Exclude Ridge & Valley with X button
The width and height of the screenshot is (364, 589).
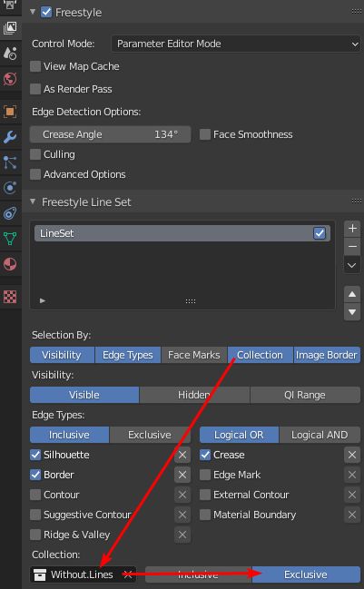(182, 535)
